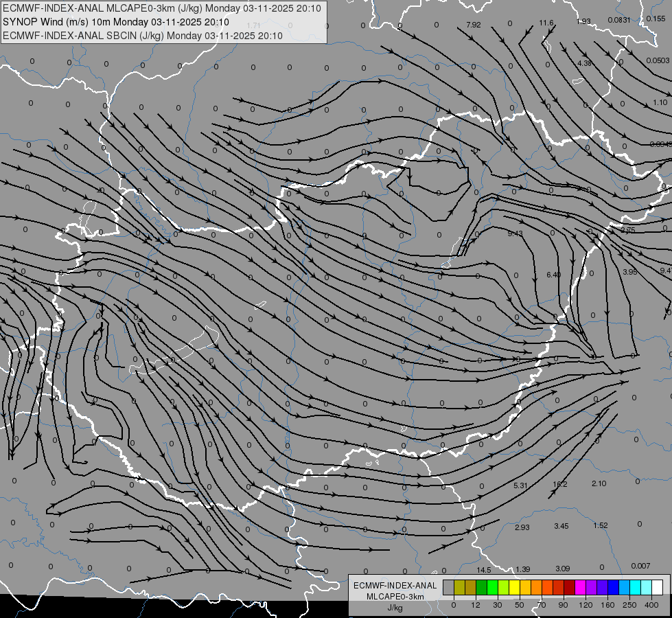Select the map value 2.75
Viewport: 672px width, 618px height.
[x=628, y=230]
